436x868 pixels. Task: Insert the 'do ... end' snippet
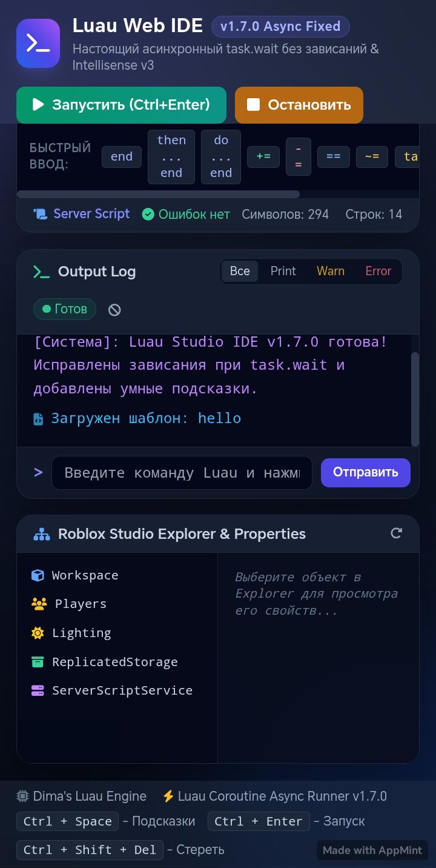(x=221, y=157)
